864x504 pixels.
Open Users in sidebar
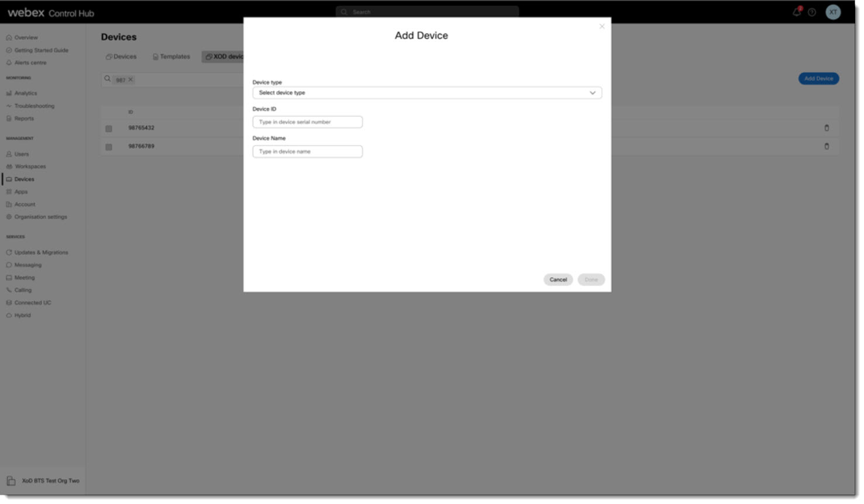(18, 154)
